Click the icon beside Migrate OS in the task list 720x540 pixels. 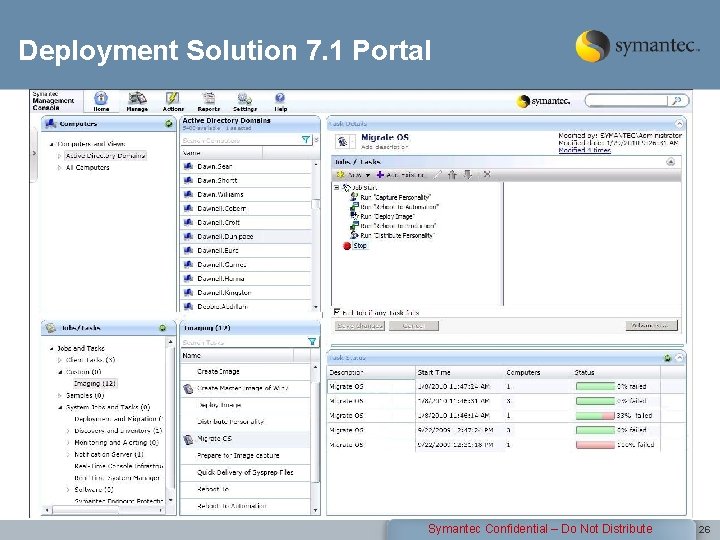[x=188, y=439]
